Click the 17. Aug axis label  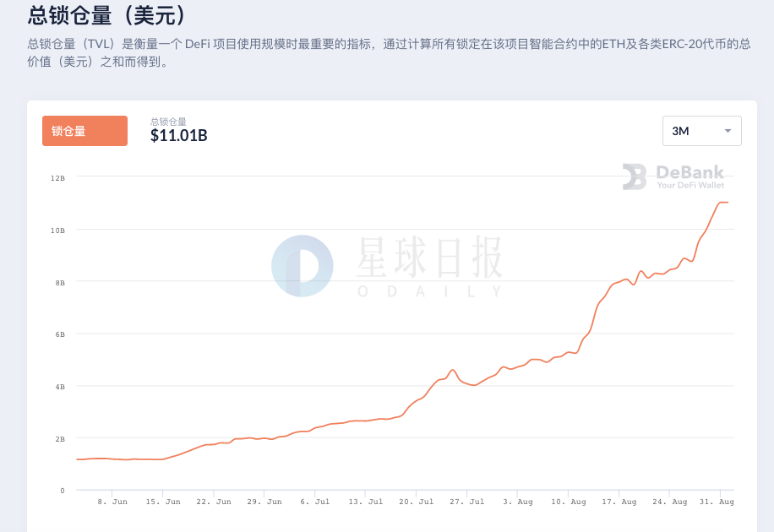619,502
